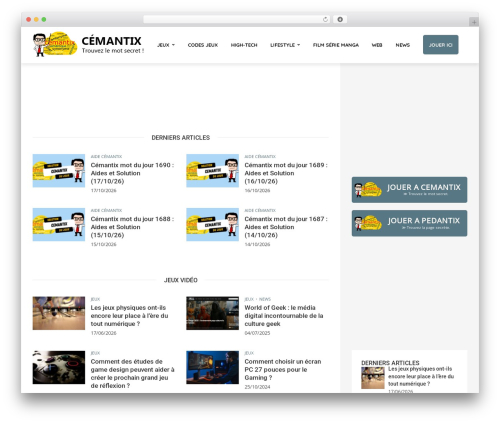Click AIDE CÉMANTIX category above jour 1689
This screenshot has width=500, height=423.
point(260,156)
